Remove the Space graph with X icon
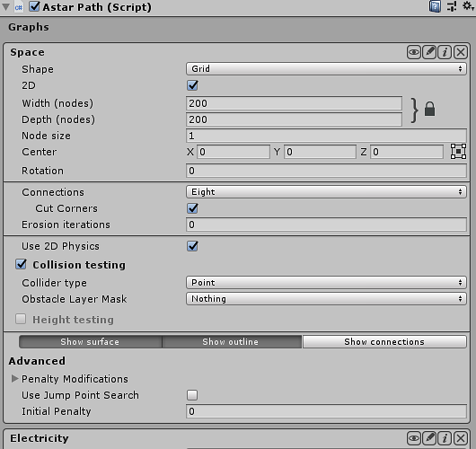 (461, 52)
